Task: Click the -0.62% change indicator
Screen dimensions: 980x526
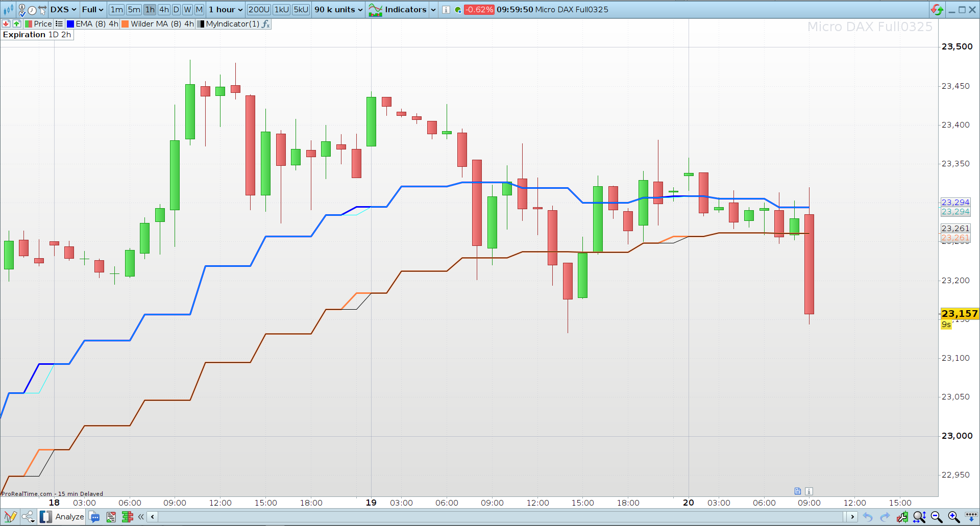Action: 479,10
